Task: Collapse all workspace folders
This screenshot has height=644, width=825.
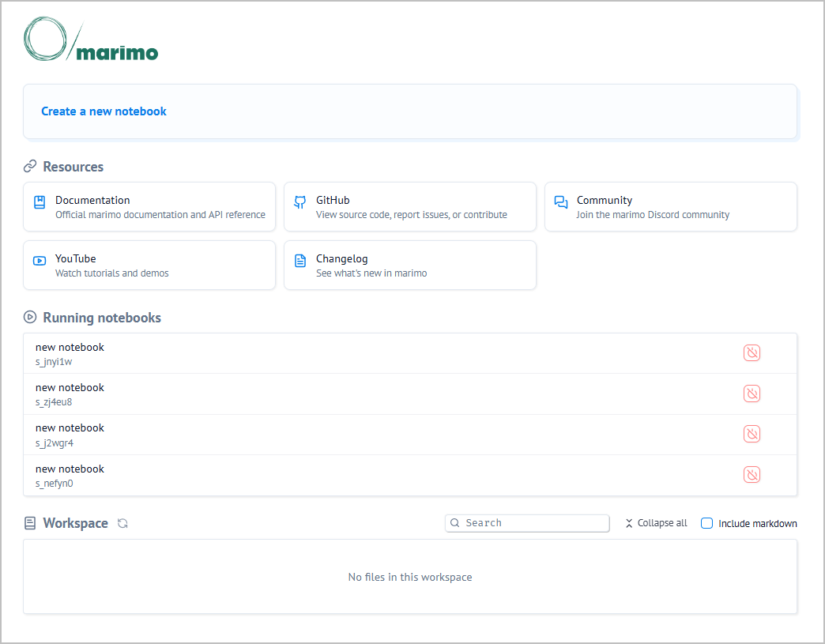Action: (656, 523)
